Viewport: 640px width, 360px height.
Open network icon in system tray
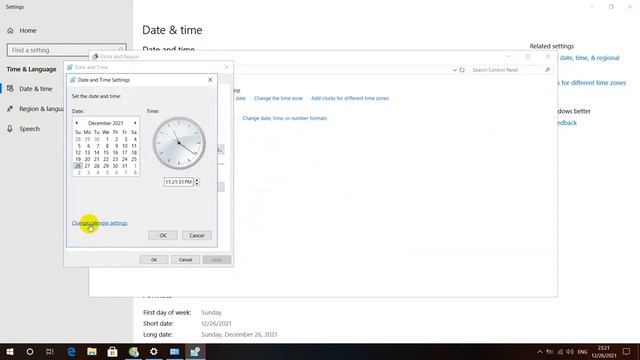(x=560, y=351)
